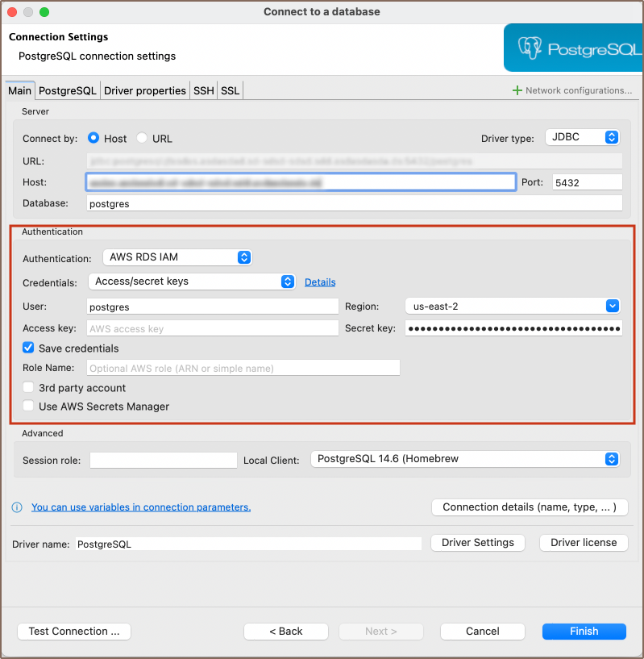Click the green plus Network configurations icon
The image size is (644, 659).
[517, 90]
